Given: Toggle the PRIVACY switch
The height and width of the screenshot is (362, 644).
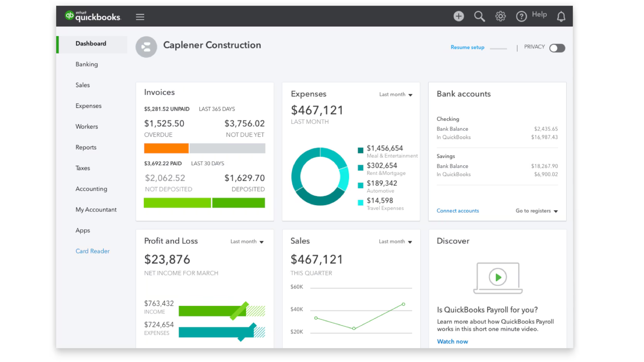Looking at the screenshot, I should (x=557, y=48).
